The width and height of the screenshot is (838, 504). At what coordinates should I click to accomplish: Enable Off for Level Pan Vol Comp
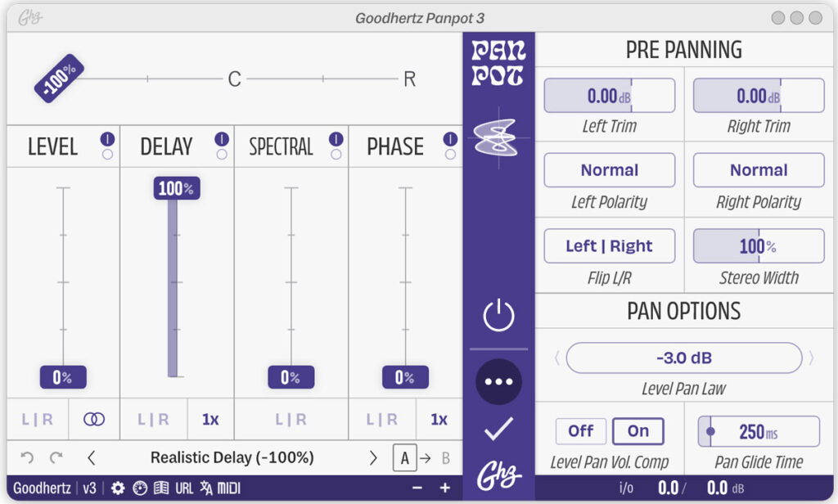pos(580,431)
